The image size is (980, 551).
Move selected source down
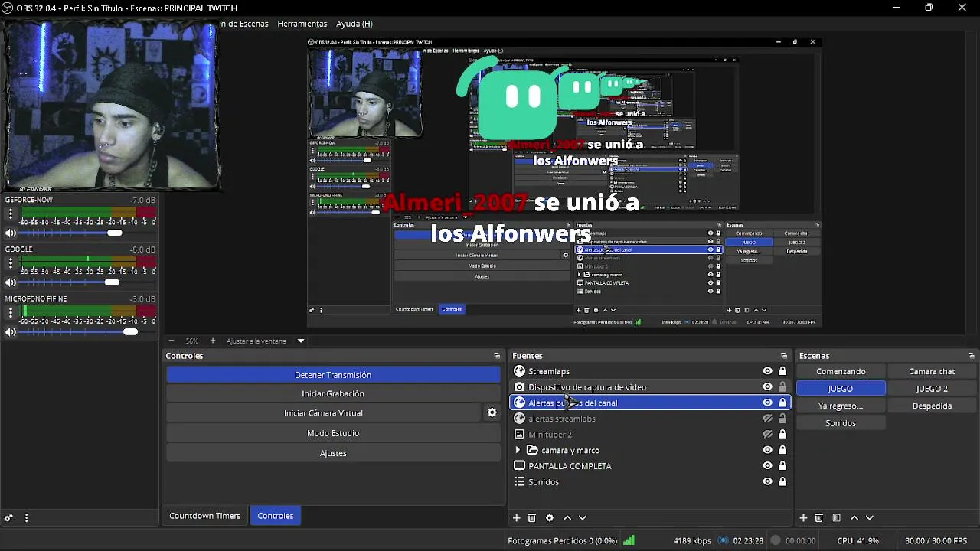click(583, 518)
